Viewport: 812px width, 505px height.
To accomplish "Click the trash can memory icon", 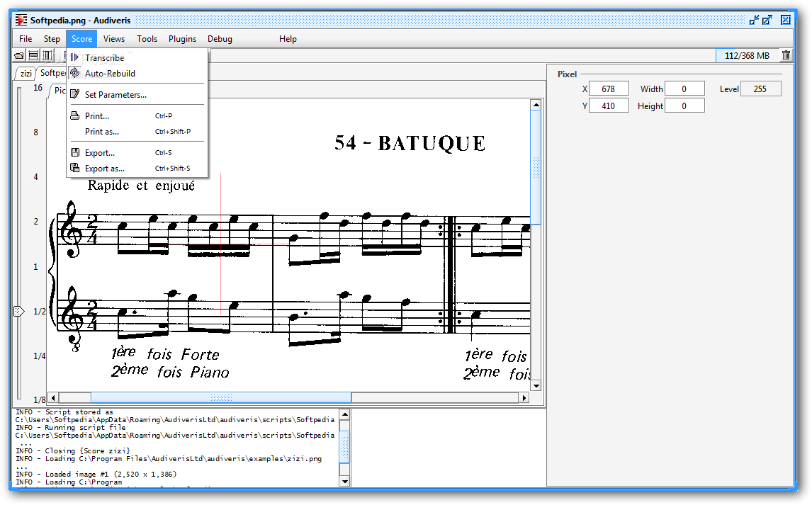I will (x=786, y=55).
